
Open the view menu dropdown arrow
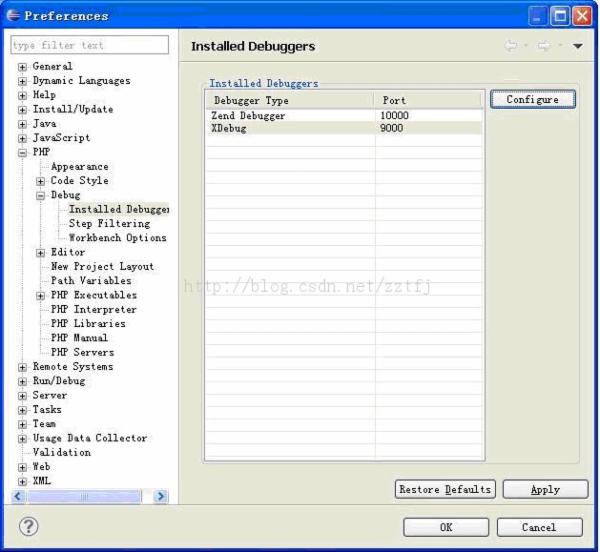point(578,47)
